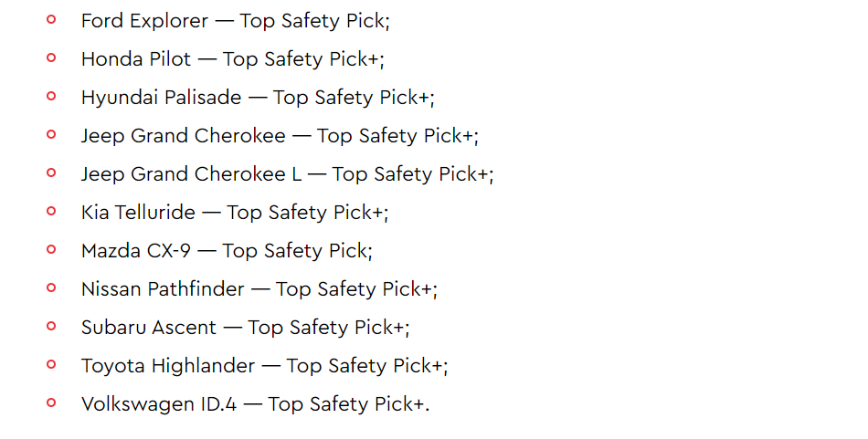Click the Mazda CX-9 Top Safety Pick line
868x439 pixels.
(227, 251)
